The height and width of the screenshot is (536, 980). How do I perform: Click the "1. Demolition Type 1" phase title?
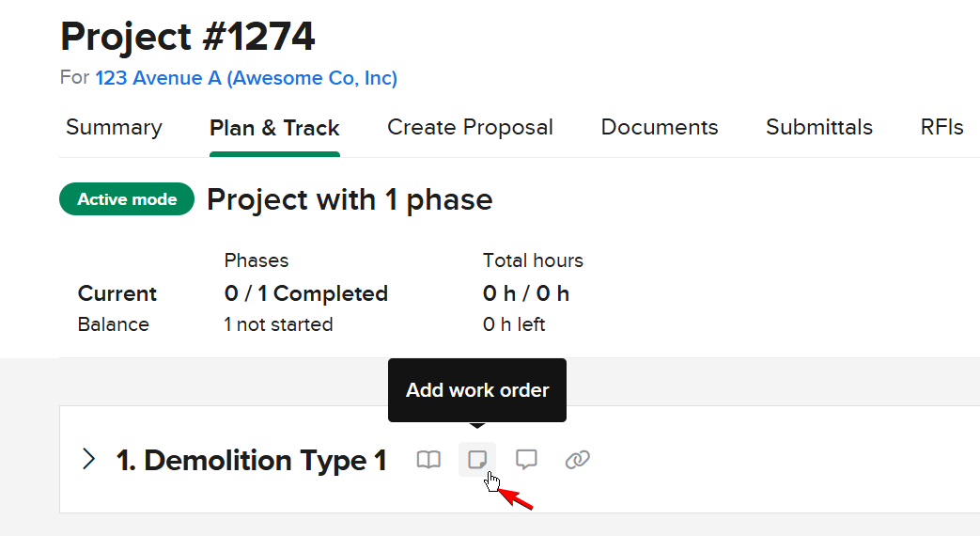[252, 460]
